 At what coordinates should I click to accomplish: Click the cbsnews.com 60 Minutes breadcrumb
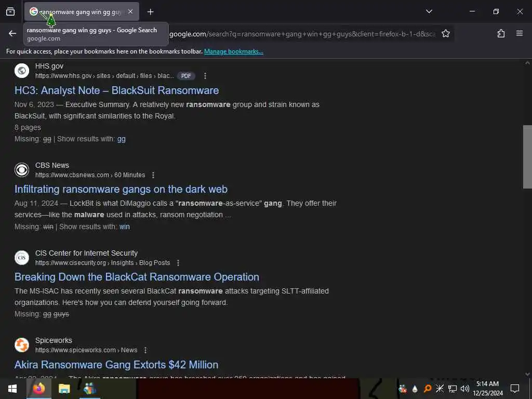point(90,175)
